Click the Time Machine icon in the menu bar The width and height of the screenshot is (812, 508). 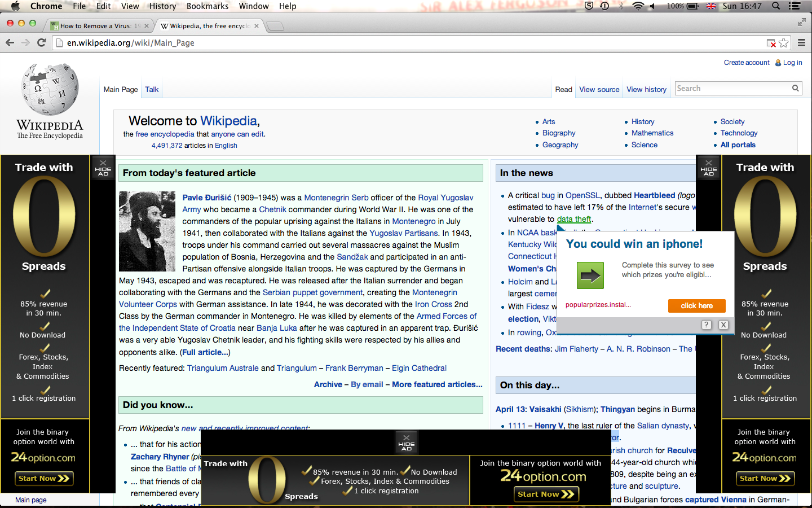pos(604,6)
